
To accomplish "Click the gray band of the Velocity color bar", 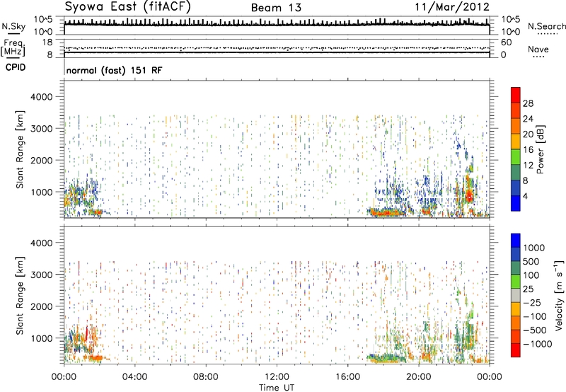I will coord(516,295).
